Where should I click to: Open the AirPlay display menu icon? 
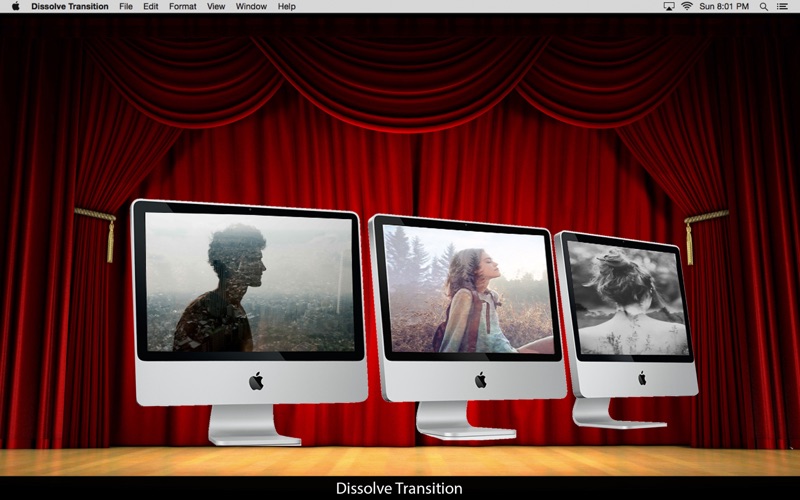pyautogui.click(x=669, y=6)
